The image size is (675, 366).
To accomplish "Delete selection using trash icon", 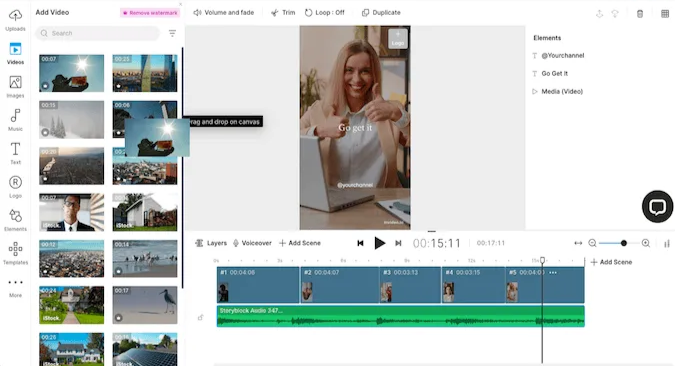I will [x=640, y=14].
